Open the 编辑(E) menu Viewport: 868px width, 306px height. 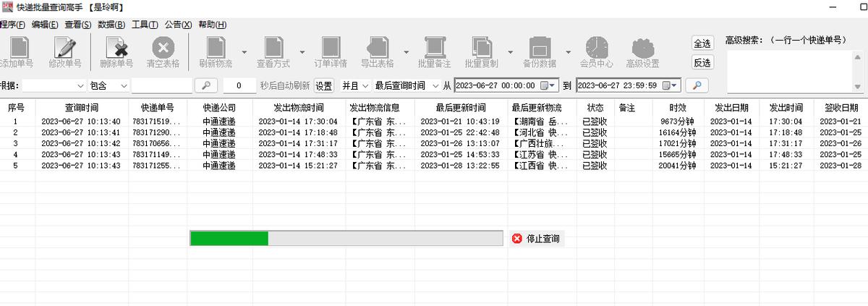[45, 25]
